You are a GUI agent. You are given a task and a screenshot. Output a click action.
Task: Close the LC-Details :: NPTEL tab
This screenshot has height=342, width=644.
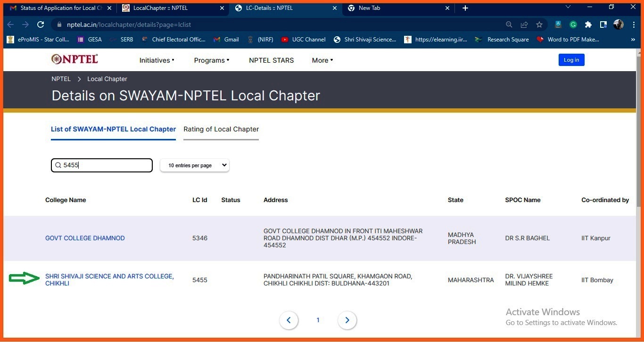(x=335, y=8)
